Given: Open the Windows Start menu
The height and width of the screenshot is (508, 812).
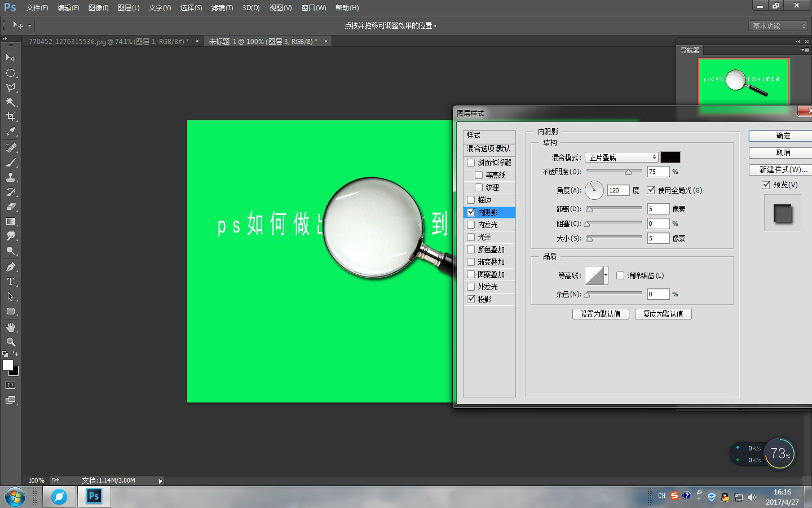Looking at the screenshot, I should pos(15,497).
